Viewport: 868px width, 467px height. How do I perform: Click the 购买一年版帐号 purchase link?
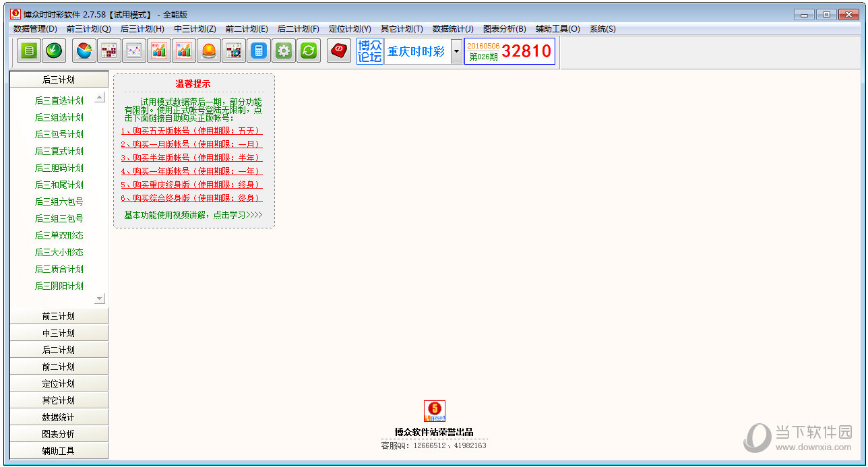pyautogui.click(x=191, y=171)
